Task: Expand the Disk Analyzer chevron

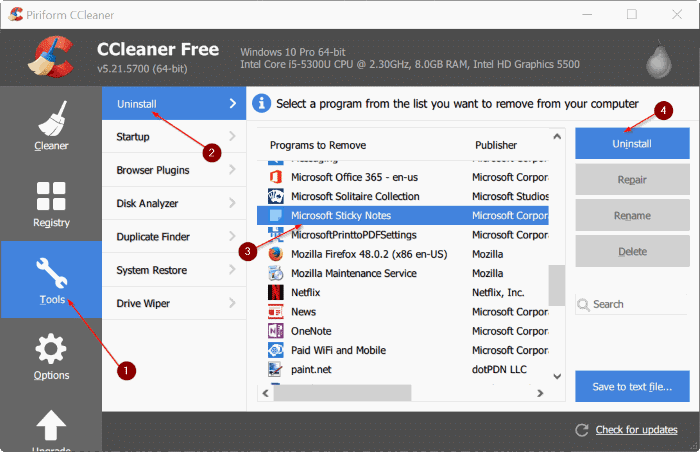Action: 233,203
